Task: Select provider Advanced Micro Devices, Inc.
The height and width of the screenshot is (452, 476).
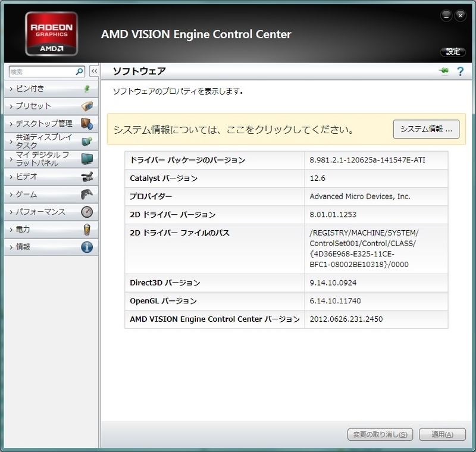Action: tap(360, 196)
